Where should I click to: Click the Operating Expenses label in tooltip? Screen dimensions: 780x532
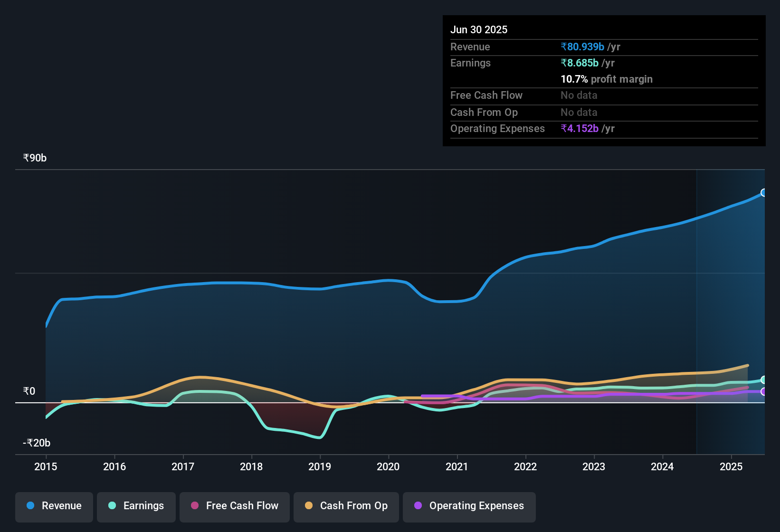[497, 128]
